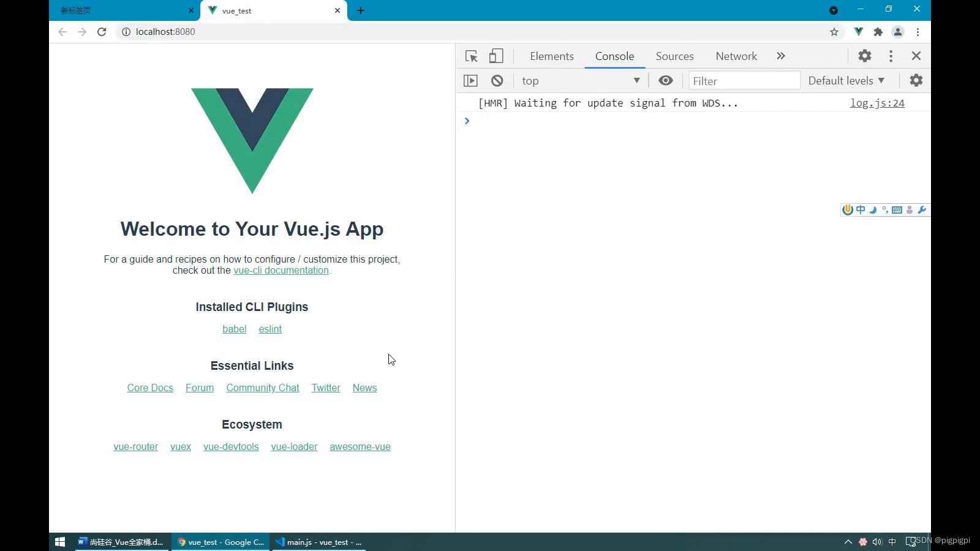Image resolution: width=980 pixels, height=551 pixels.
Task: Click the console Filter input field
Action: pos(744,81)
